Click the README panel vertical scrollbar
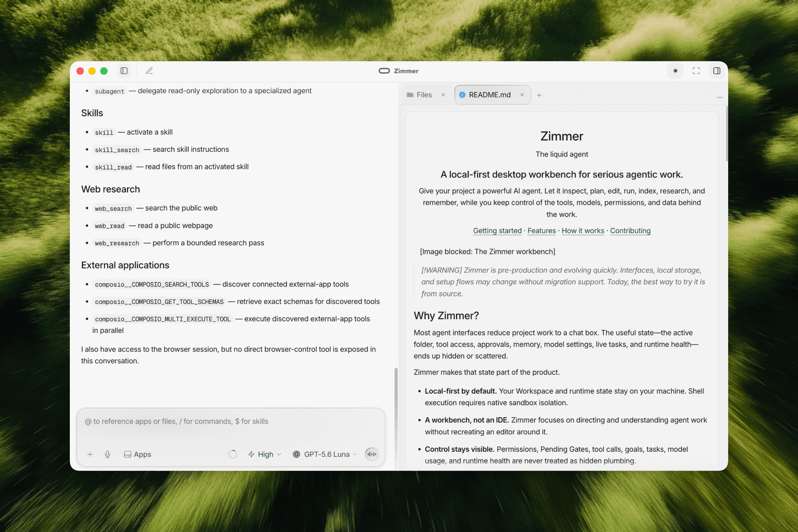Viewport: 798px width, 532px height. click(x=727, y=134)
